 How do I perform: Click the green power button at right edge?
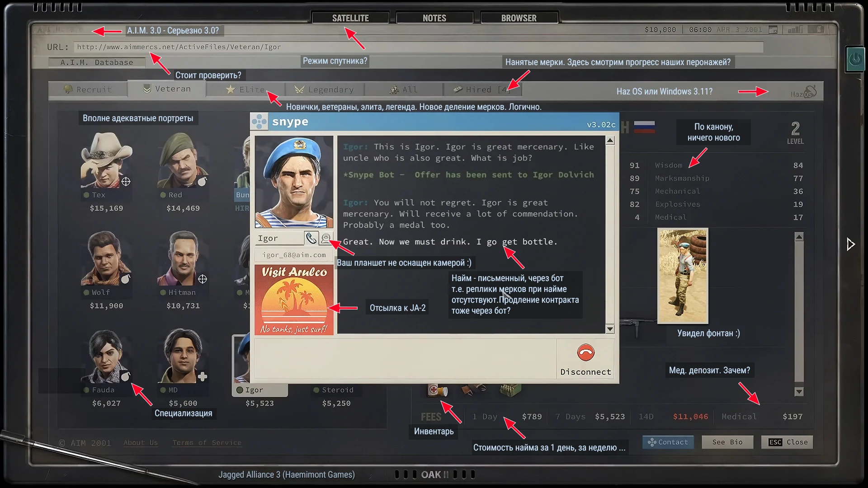coord(855,59)
